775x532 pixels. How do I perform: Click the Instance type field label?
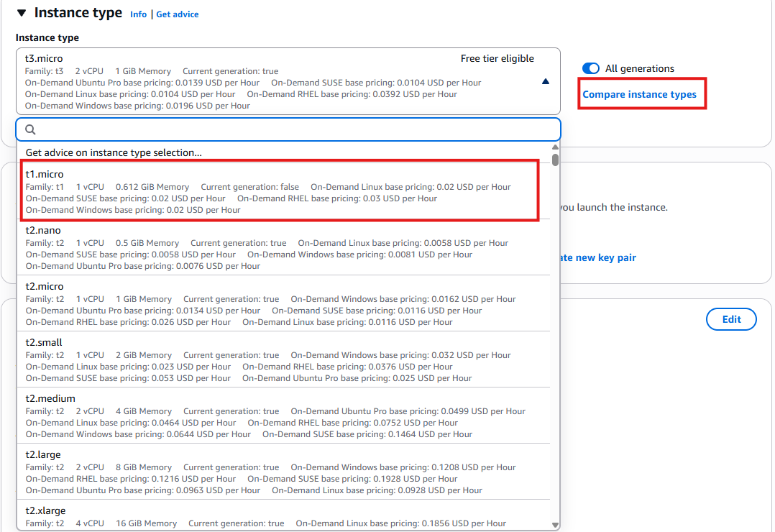47,37
